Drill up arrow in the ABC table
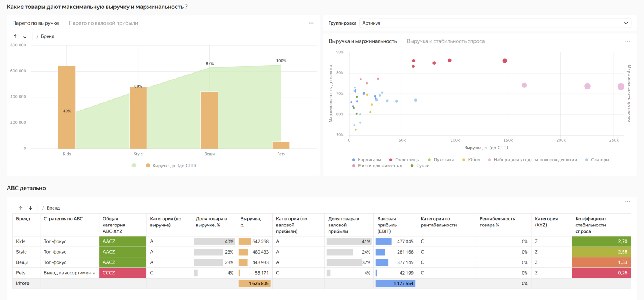Screen dimensions: 644x300 coord(21,208)
